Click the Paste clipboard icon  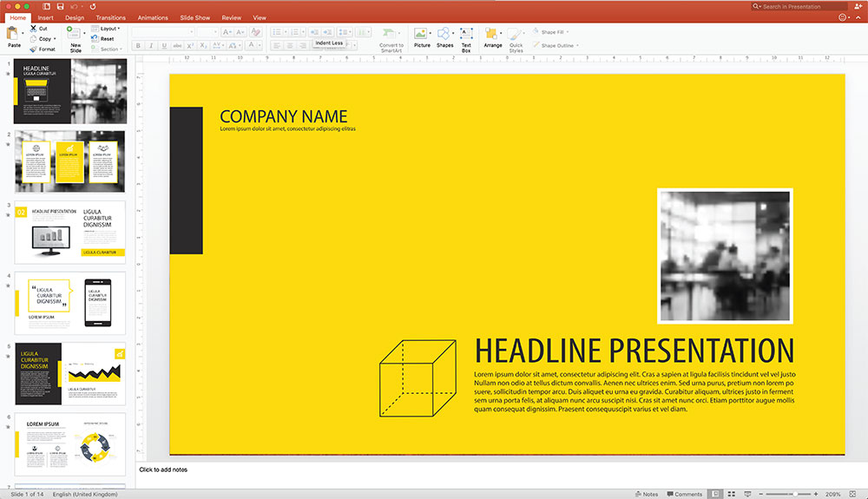(12, 35)
